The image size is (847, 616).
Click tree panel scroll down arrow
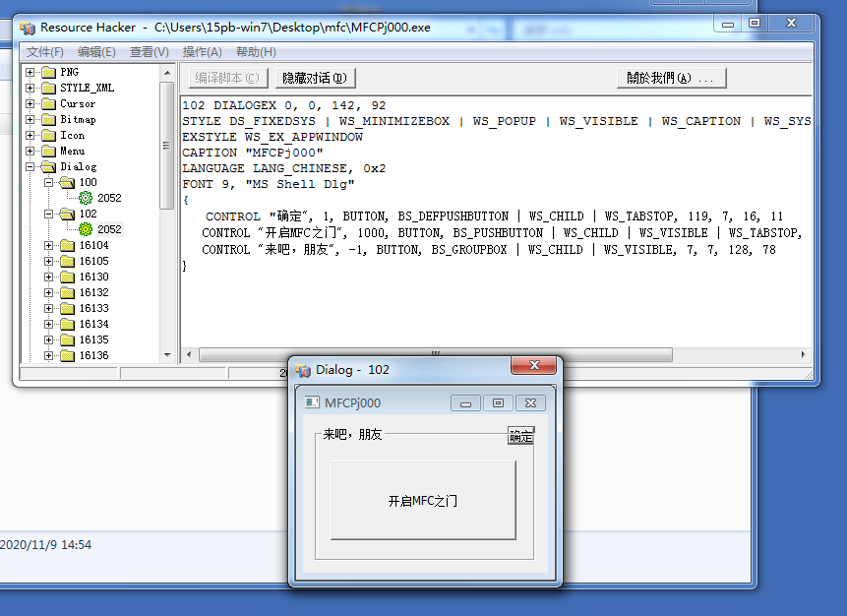[x=167, y=355]
